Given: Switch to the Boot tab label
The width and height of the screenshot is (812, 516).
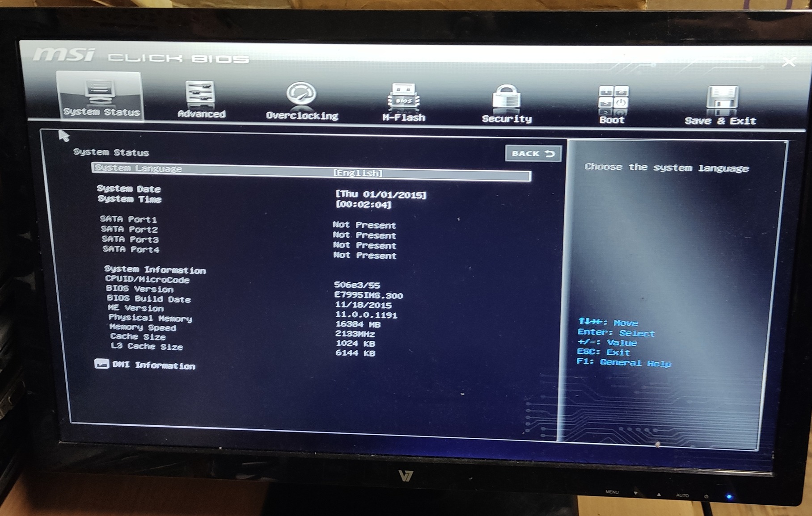Looking at the screenshot, I should [x=612, y=120].
